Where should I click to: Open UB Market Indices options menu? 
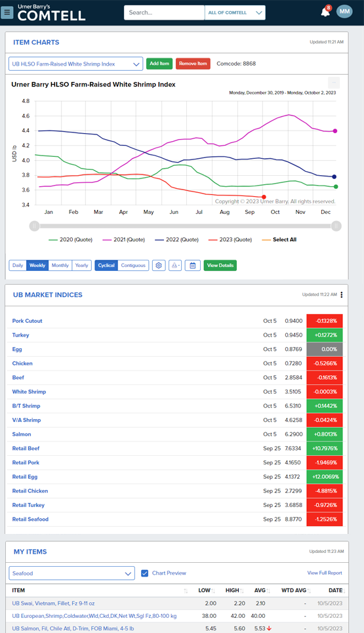342,295
